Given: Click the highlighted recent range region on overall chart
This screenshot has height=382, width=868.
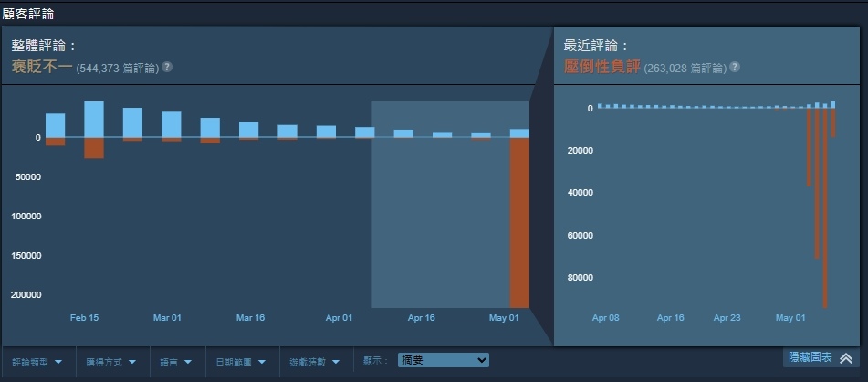Looking at the screenshot, I should (x=438, y=219).
